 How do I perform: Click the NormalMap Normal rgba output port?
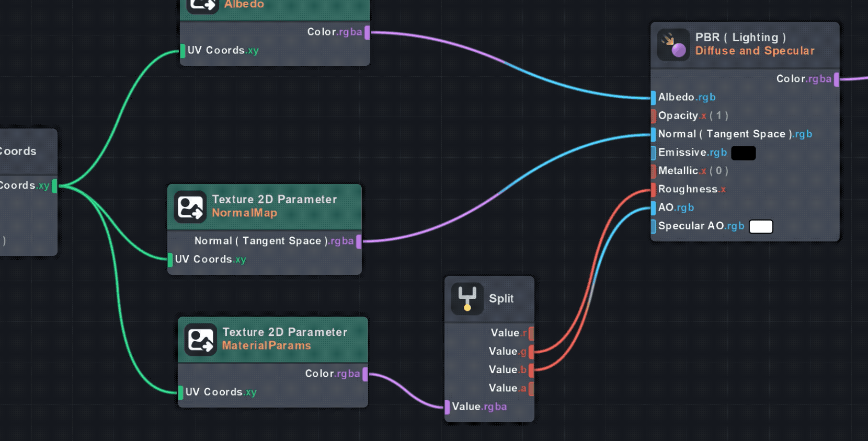[359, 241]
